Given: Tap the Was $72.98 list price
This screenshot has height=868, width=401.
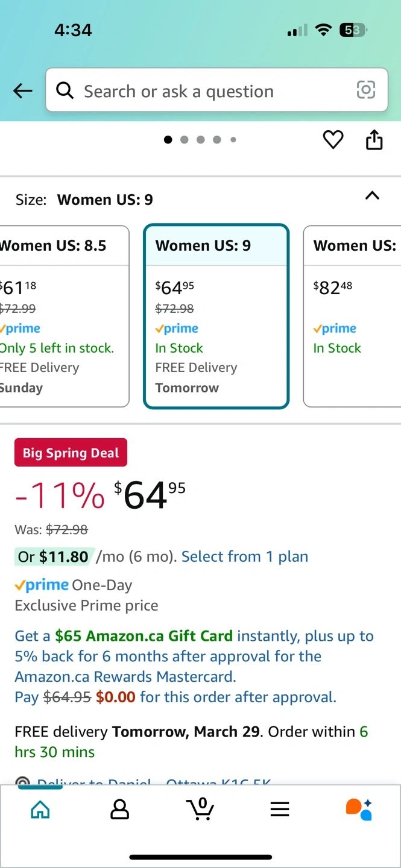Looking at the screenshot, I should click(x=52, y=530).
